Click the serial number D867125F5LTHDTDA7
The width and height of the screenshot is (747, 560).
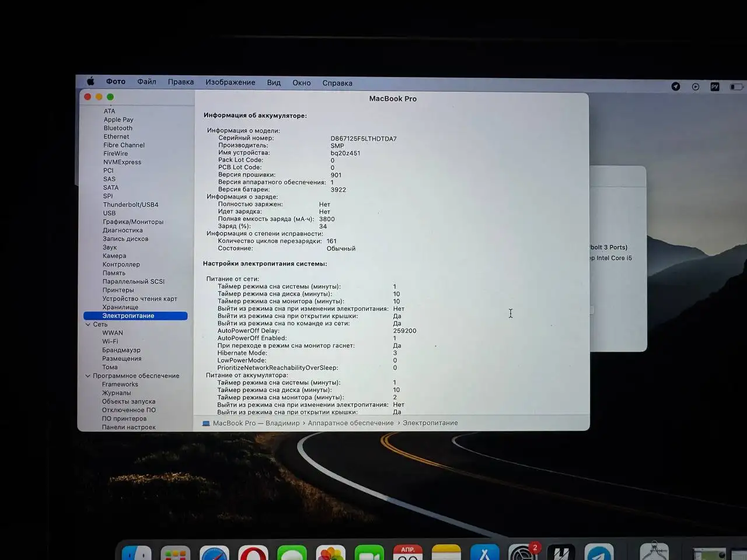click(364, 139)
